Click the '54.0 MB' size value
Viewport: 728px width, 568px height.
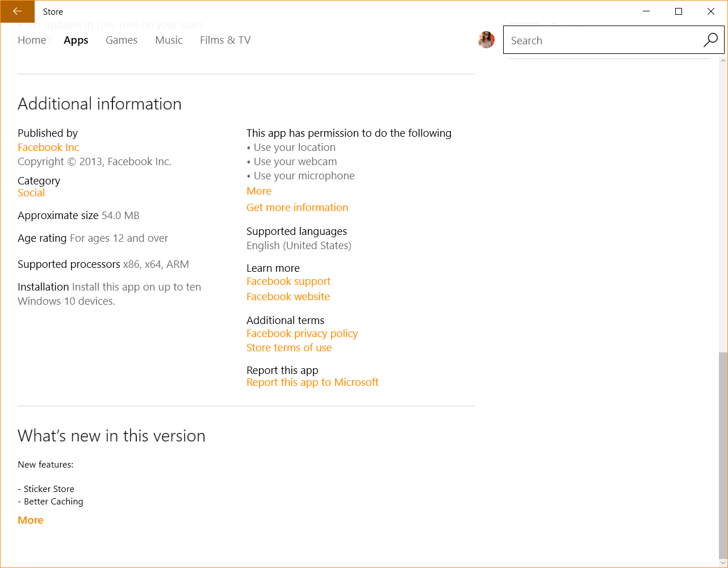click(120, 215)
